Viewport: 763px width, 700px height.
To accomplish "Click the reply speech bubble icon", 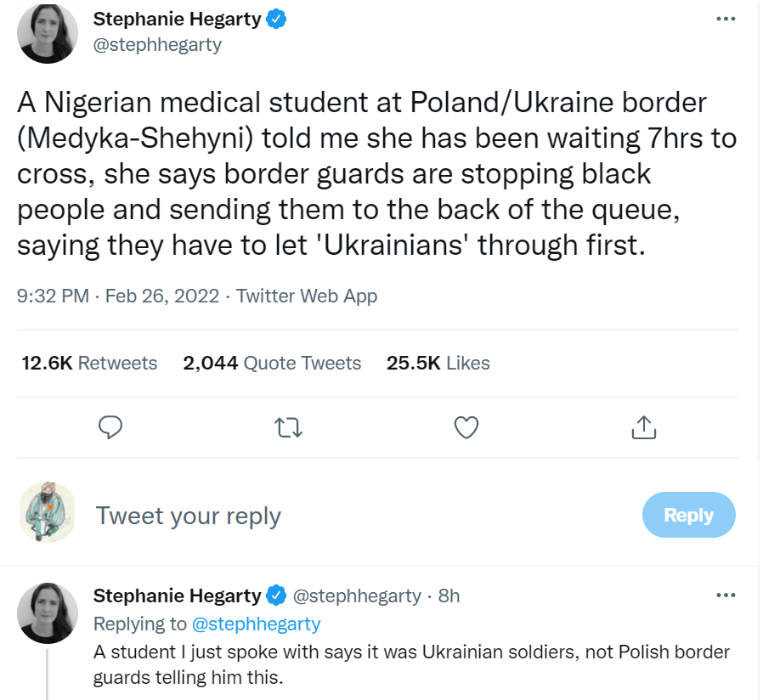I will pyautogui.click(x=111, y=427).
